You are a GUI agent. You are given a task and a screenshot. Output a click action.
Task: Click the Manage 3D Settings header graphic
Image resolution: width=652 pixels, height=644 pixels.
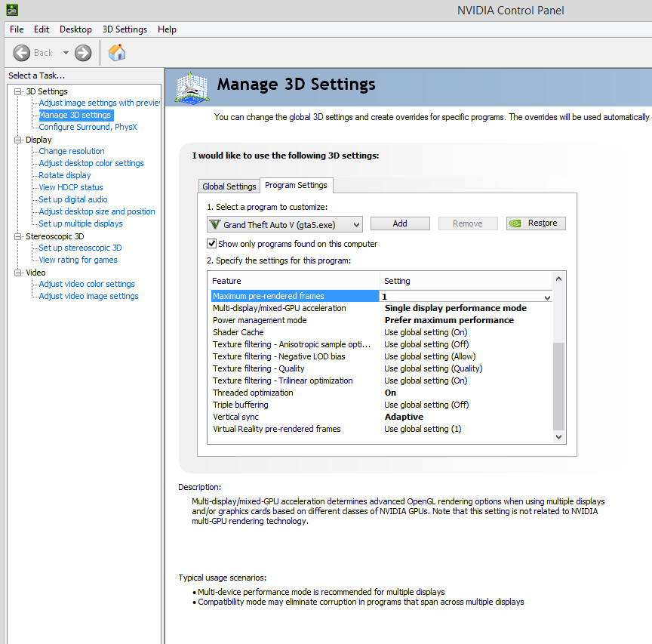[192, 87]
